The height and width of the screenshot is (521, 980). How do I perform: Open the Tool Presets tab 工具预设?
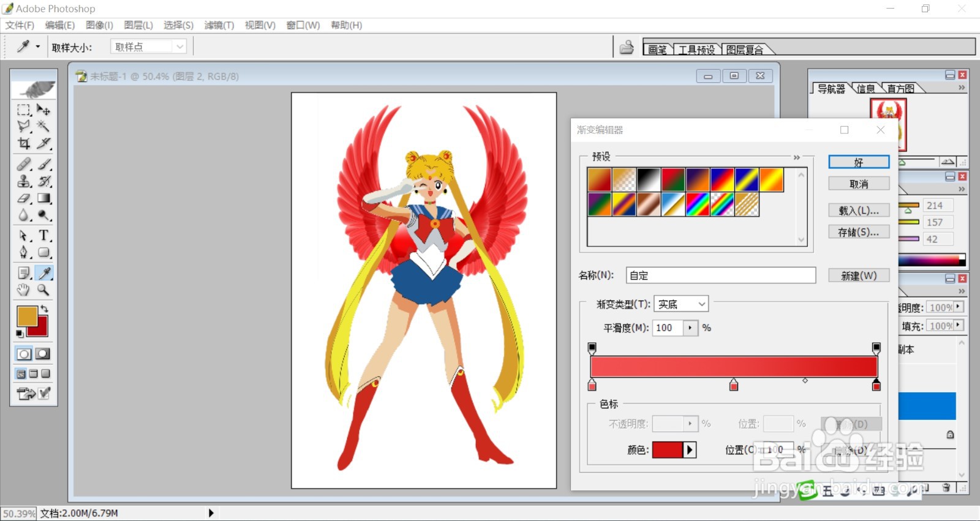pyautogui.click(x=697, y=50)
